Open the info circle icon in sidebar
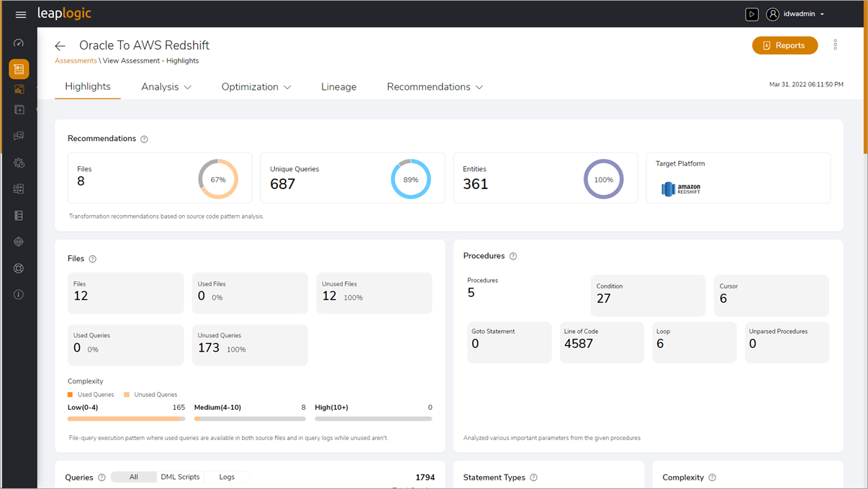This screenshot has width=868, height=489. (x=19, y=295)
